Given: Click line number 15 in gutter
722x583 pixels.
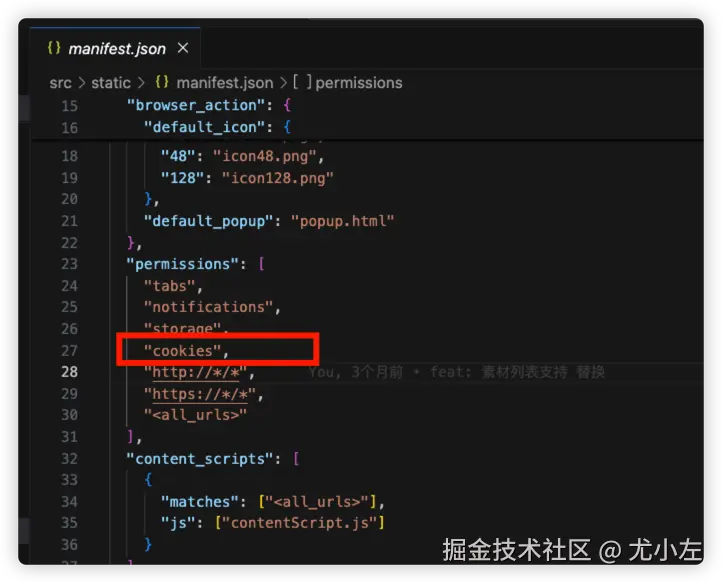Looking at the screenshot, I should 70,106.
